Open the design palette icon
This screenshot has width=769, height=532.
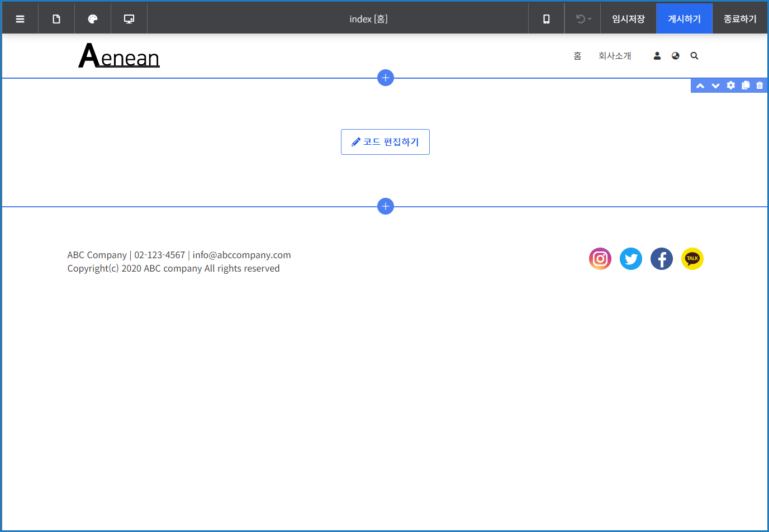click(x=93, y=19)
